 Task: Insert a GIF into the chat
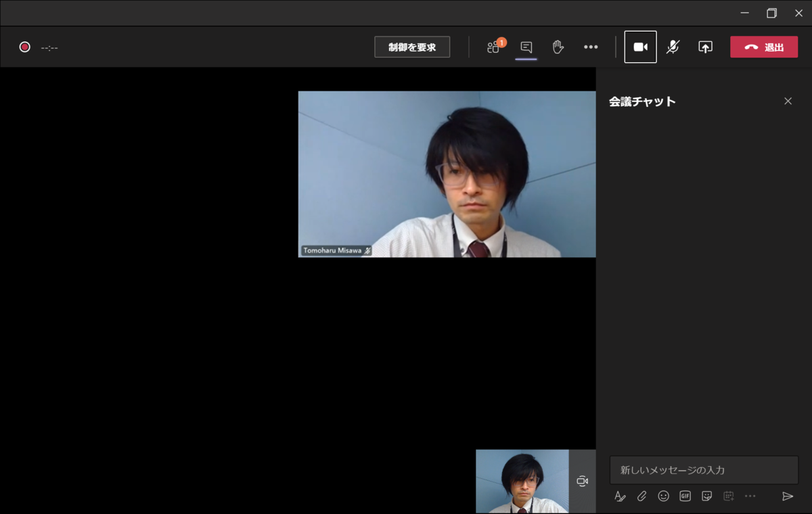pyautogui.click(x=684, y=496)
